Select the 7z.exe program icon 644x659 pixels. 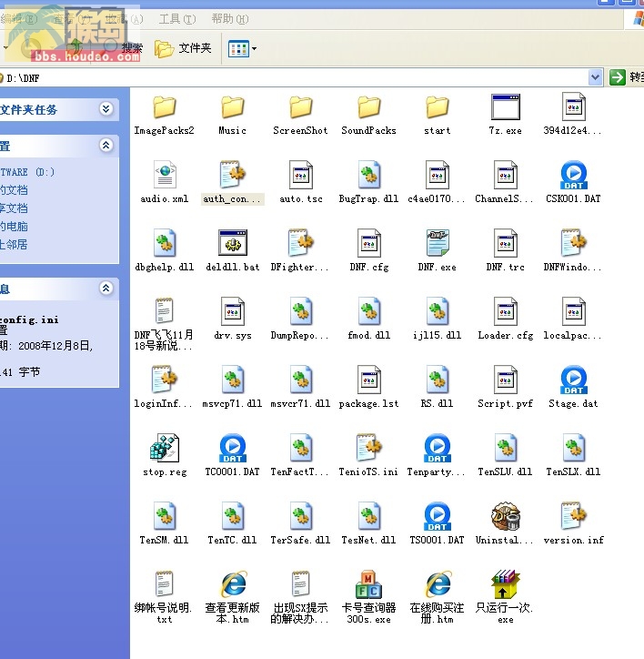coord(506,107)
